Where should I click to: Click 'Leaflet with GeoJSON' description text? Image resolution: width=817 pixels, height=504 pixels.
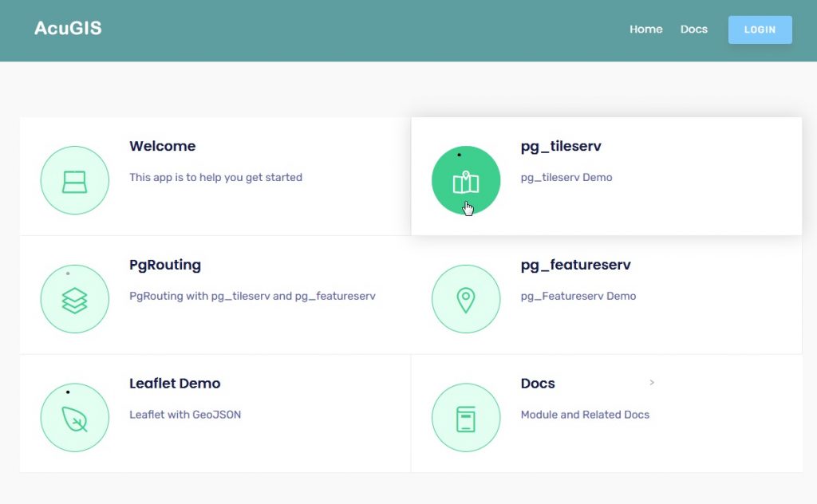point(185,415)
